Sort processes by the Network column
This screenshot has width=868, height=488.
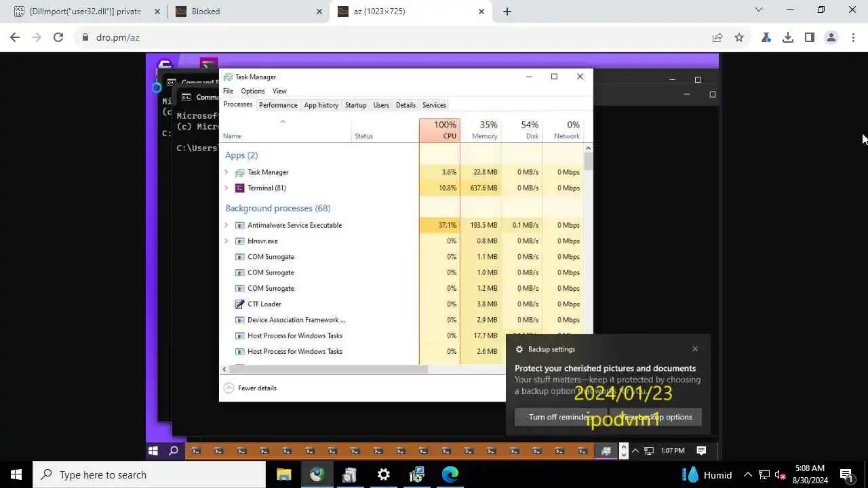562,130
